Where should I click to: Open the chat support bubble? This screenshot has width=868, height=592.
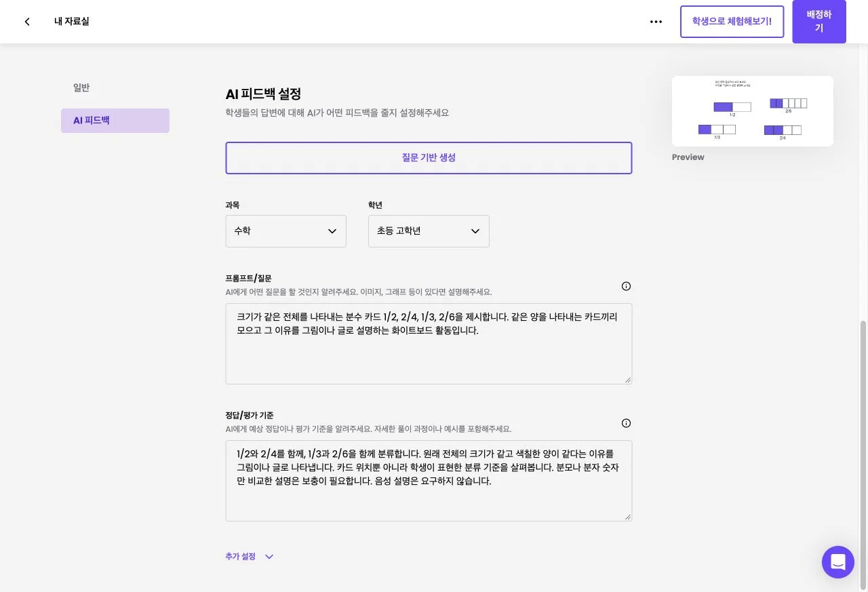838,562
